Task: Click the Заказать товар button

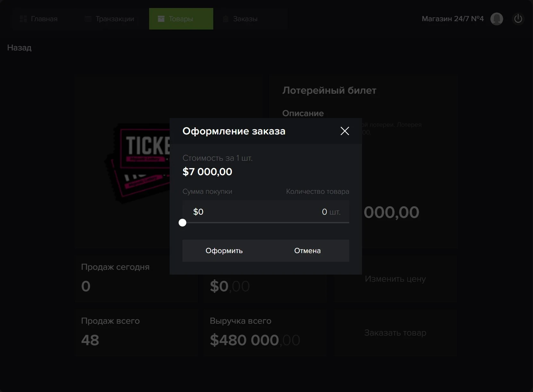Action: [395, 333]
